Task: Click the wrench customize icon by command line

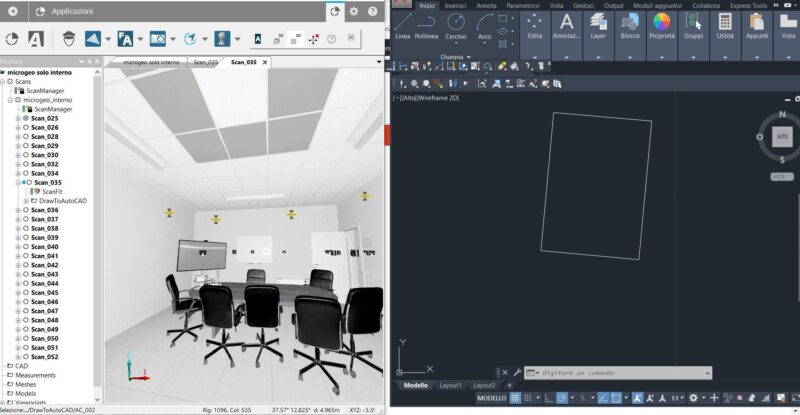Action: (517, 373)
